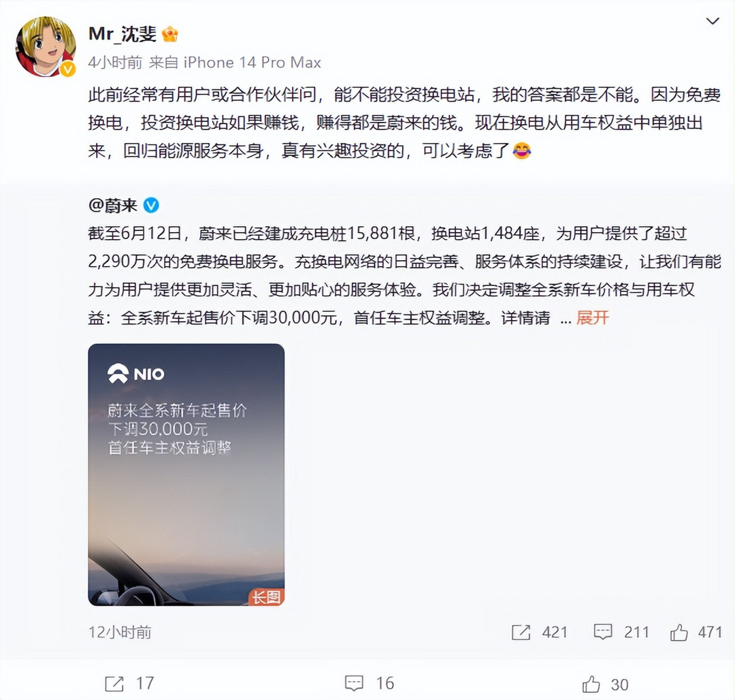Open the @蔚来 account link
Viewport: 735px width, 700px height.
tap(112, 206)
